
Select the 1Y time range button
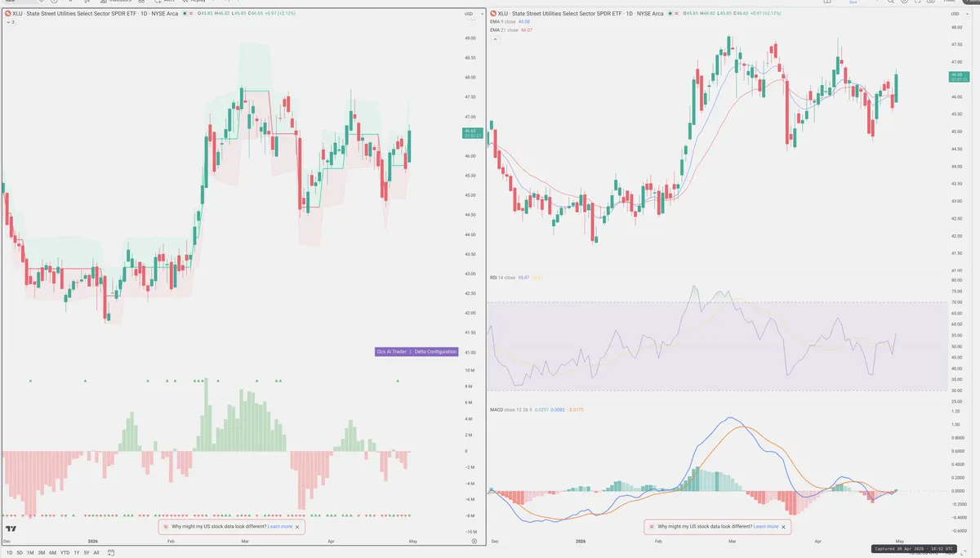pyautogui.click(x=76, y=552)
